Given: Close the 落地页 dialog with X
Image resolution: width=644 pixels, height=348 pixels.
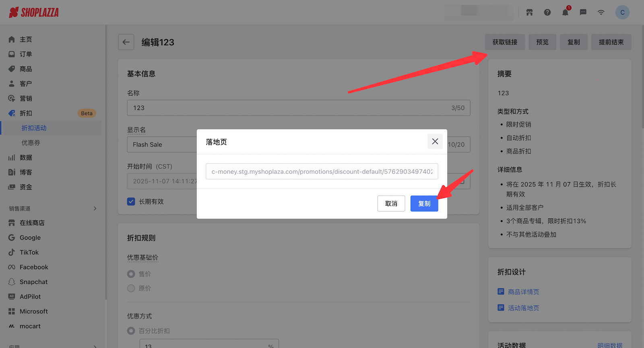Looking at the screenshot, I should [435, 141].
